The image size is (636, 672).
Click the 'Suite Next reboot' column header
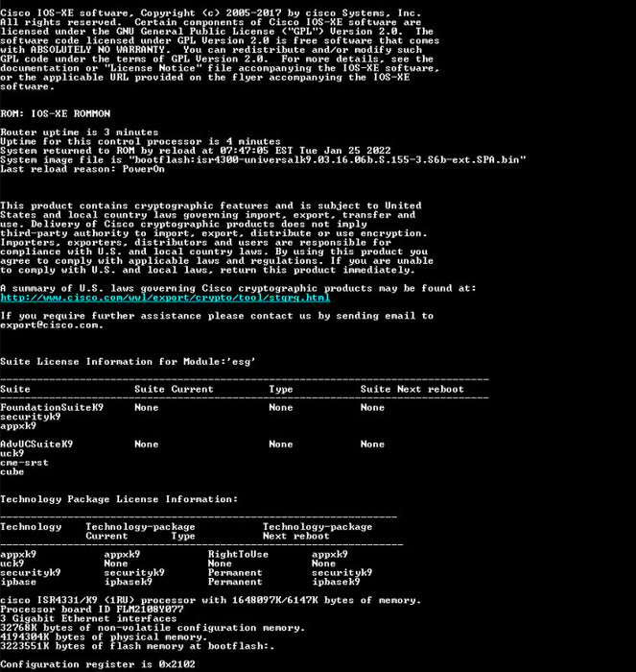tap(412, 389)
